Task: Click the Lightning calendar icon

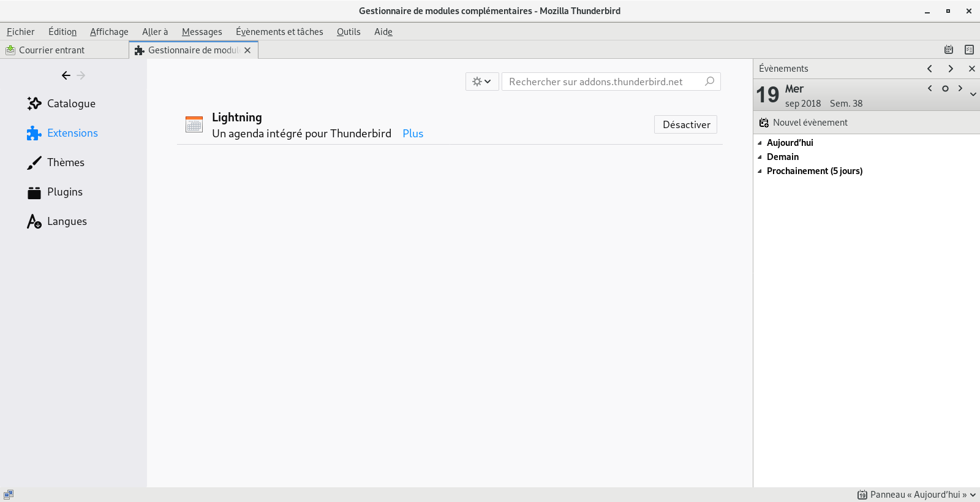Action: click(x=194, y=124)
